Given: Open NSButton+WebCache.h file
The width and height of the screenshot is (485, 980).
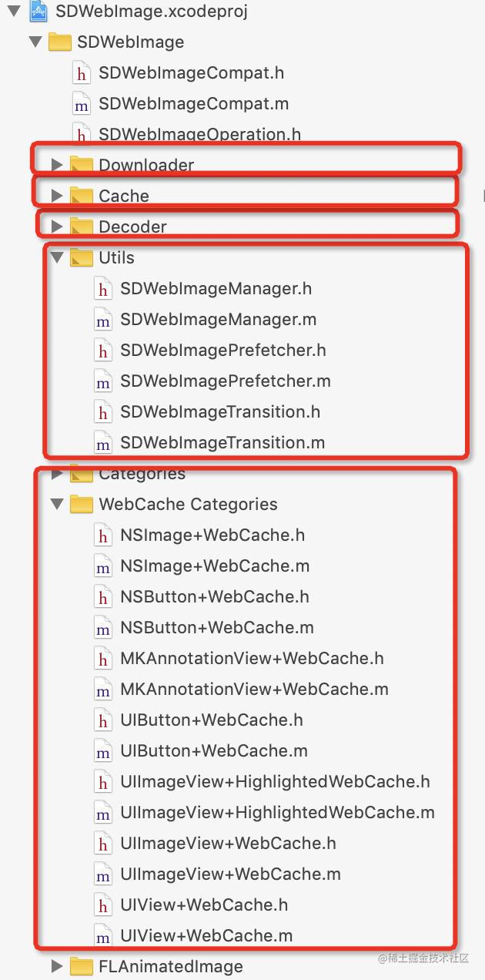Looking at the screenshot, I should click(x=214, y=597).
